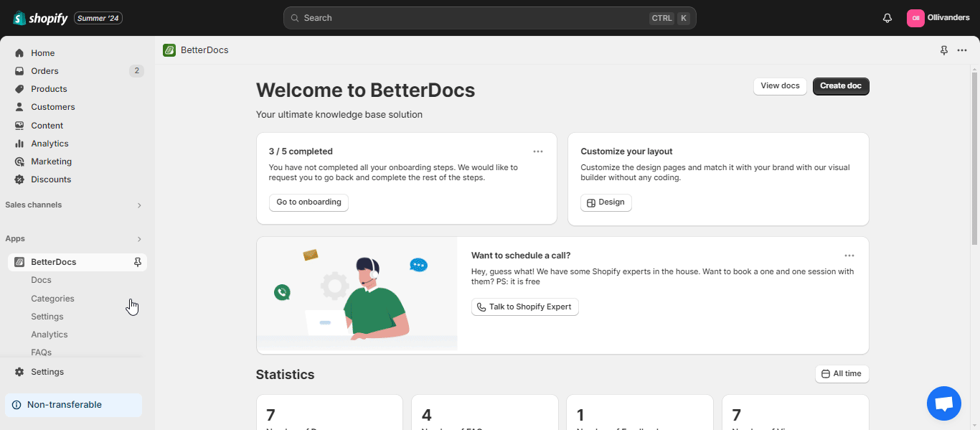The height and width of the screenshot is (430, 980).
Task: Click the Ollivanders account avatar
Action: tap(915, 17)
